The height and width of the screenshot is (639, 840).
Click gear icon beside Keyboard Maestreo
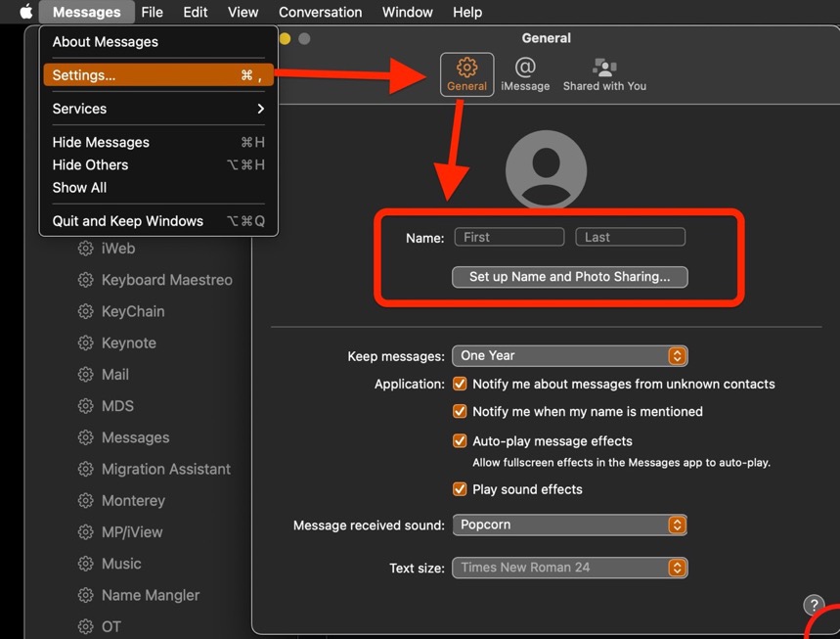(x=85, y=280)
